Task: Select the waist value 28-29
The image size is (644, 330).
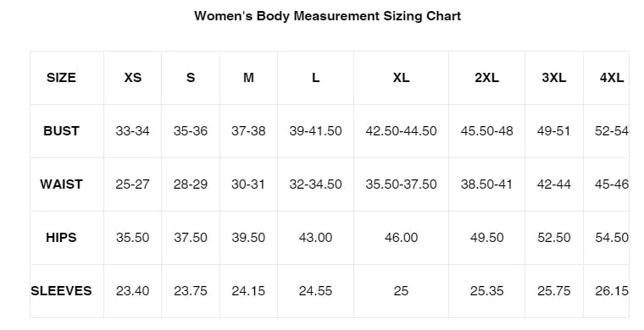Action: tap(191, 184)
